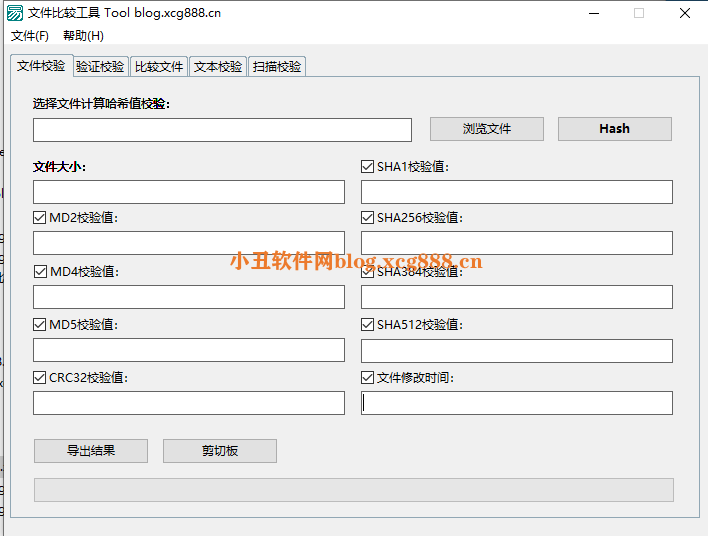Click the 浏览文件 button
The image size is (708, 536).
tap(487, 129)
